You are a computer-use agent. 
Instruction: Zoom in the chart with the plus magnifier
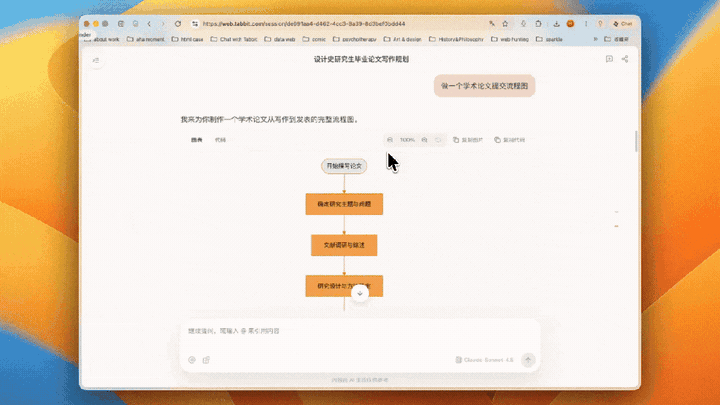tap(424, 140)
